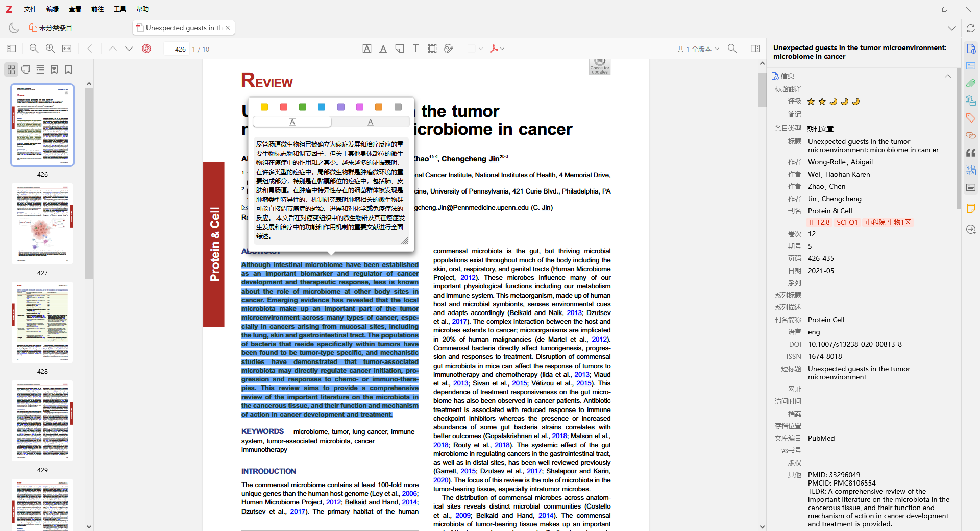Open the Adobe PDF export dropdown arrow
Viewport: 980px width, 531px height.
[503, 49]
